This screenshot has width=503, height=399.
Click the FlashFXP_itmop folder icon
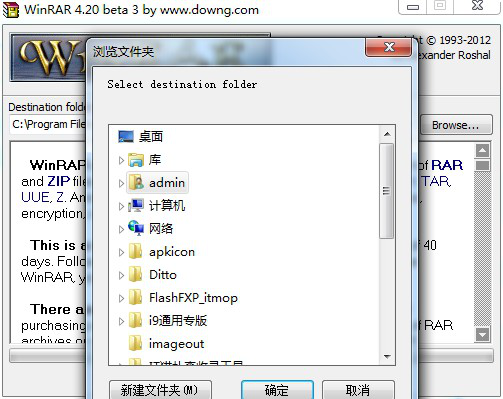pos(136,298)
